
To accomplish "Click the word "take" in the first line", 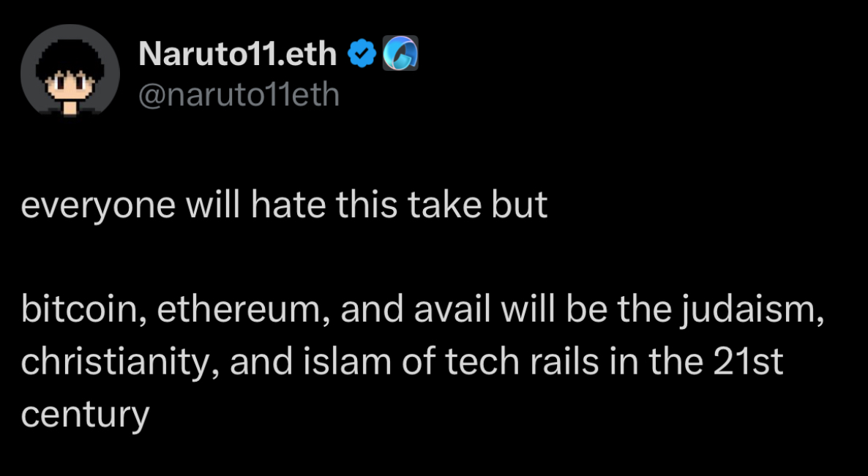I will tap(444, 204).
